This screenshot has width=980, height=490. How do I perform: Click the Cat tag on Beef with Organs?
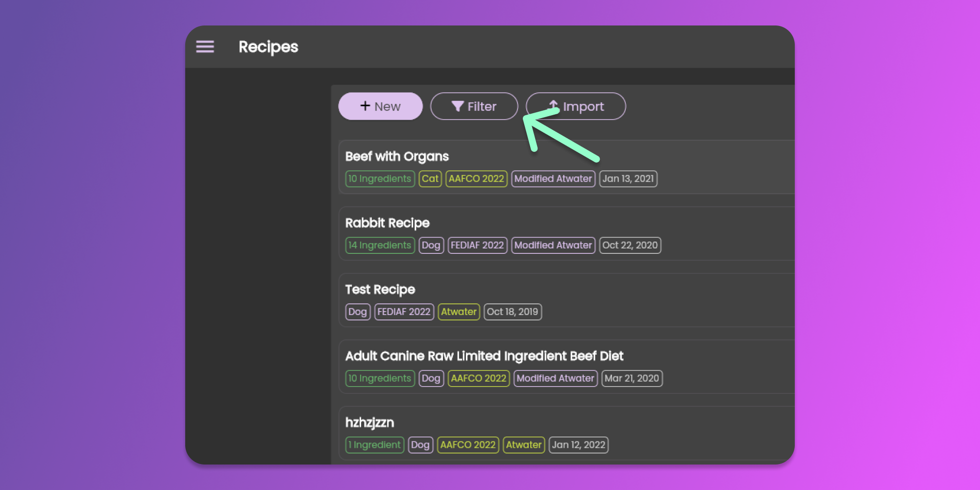coord(430,179)
